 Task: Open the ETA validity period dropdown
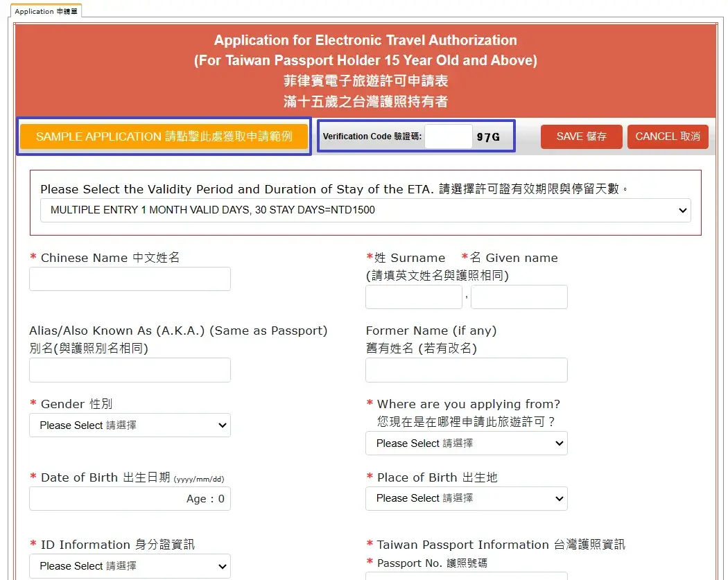[365, 210]
